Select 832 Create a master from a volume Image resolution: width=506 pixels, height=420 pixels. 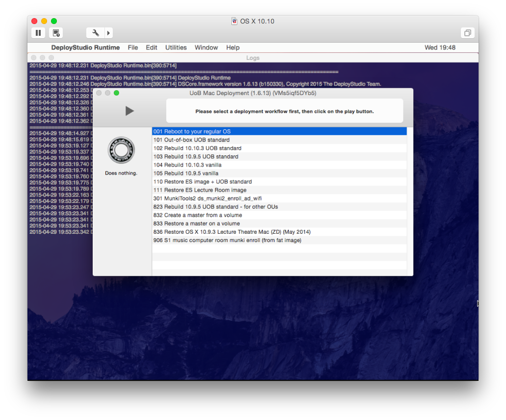point(279,215)
